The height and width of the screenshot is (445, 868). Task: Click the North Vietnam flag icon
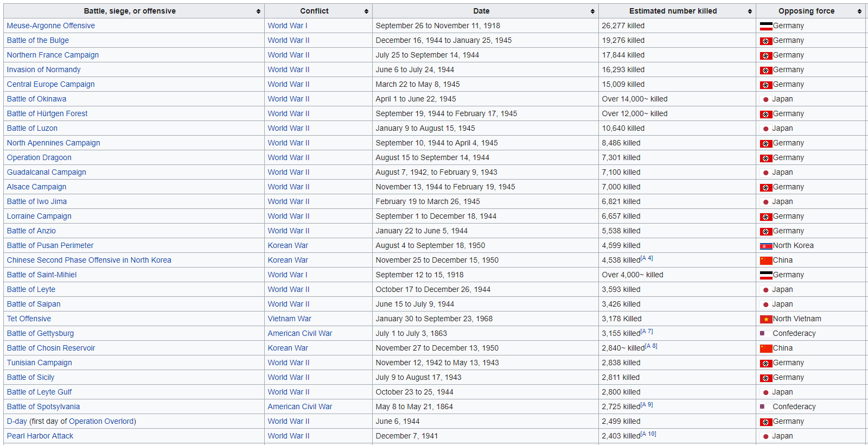(x=766, y=319)
